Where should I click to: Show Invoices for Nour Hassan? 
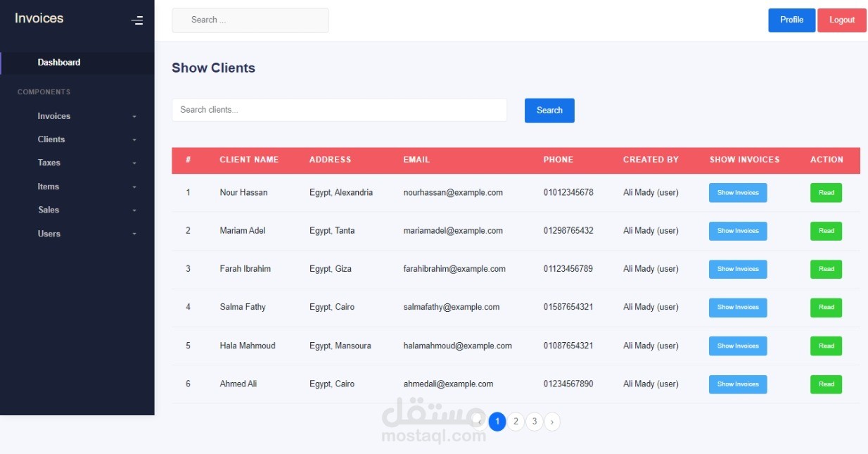point(737,192)
